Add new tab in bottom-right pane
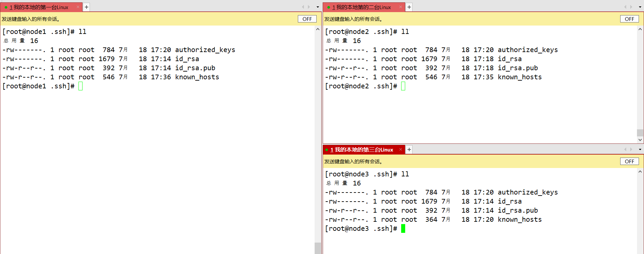This screenshot has width=644, height=254. [x=409, y=150]
